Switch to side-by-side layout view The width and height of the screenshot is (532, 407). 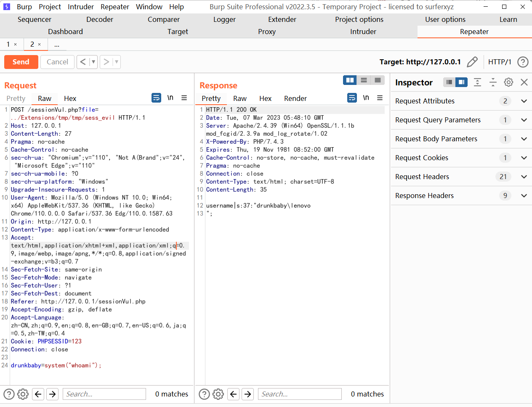pos(350,80)
